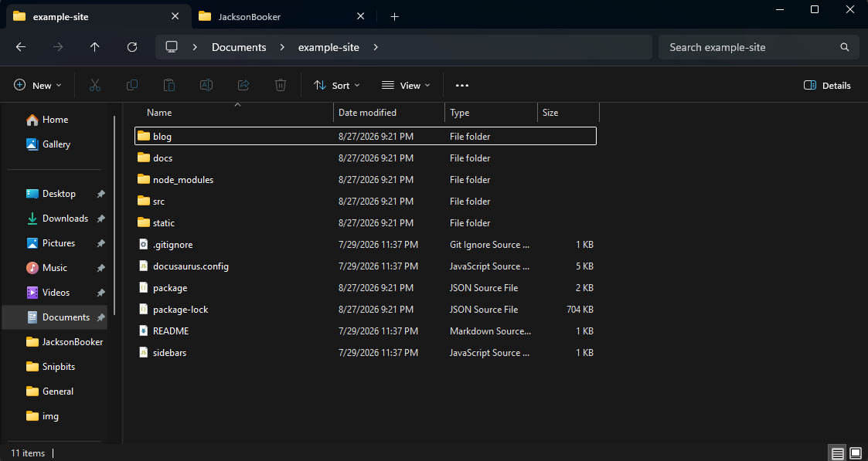Select the package file name

(170, 288)
